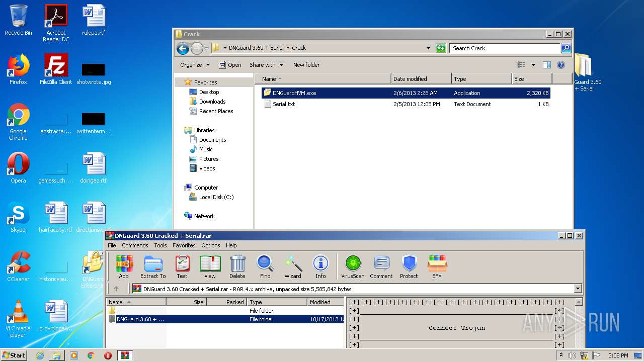Viewport: 644px width, 362px height.
Task: Click Internet Explorer in the taskbar
Action: click(40, 355)
